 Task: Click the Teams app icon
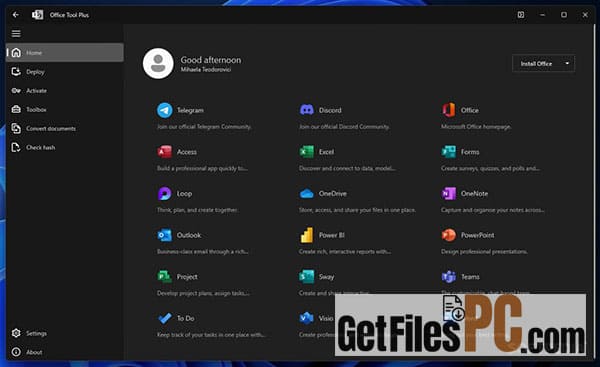click(448, 277)
